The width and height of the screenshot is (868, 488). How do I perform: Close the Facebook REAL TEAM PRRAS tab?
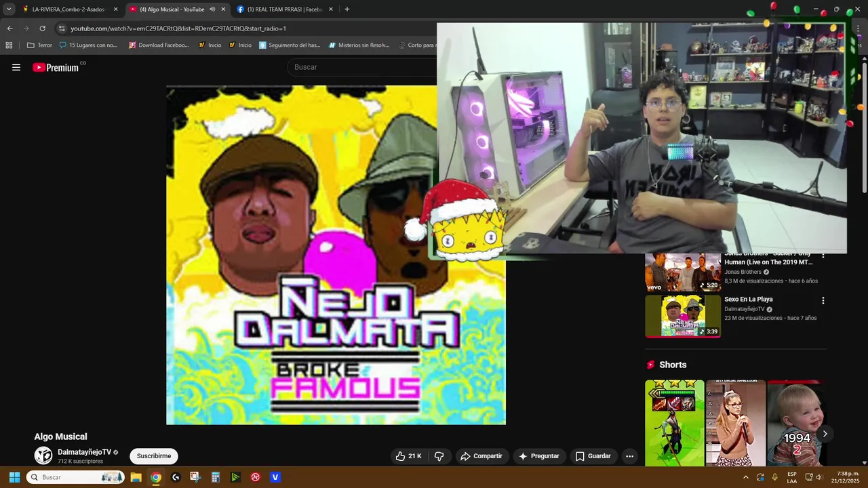point(331,9)
